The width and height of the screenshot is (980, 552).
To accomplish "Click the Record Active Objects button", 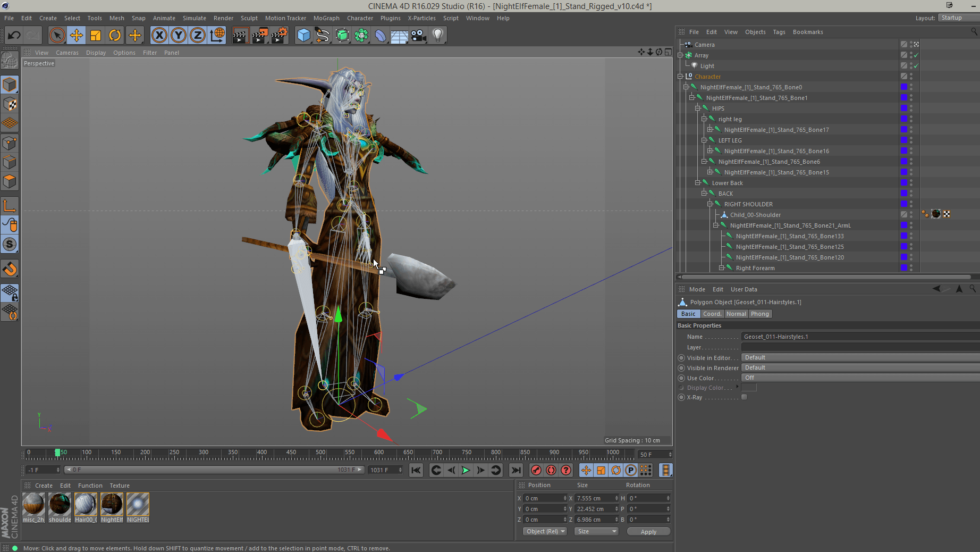I will coord(536,470).
